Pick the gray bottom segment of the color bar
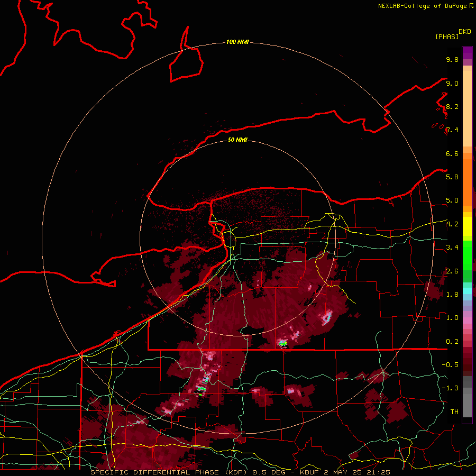476x476 pixels. [x=467, y=406]
